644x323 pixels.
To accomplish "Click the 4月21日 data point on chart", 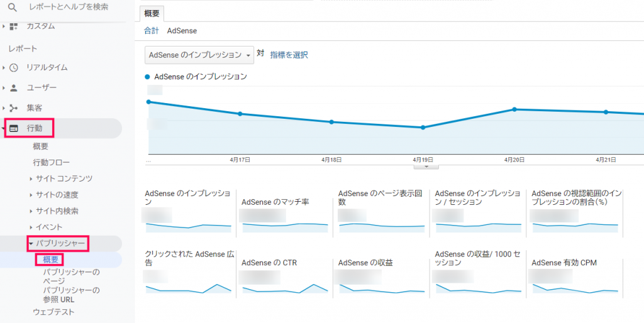I will [x=606, y=112].
